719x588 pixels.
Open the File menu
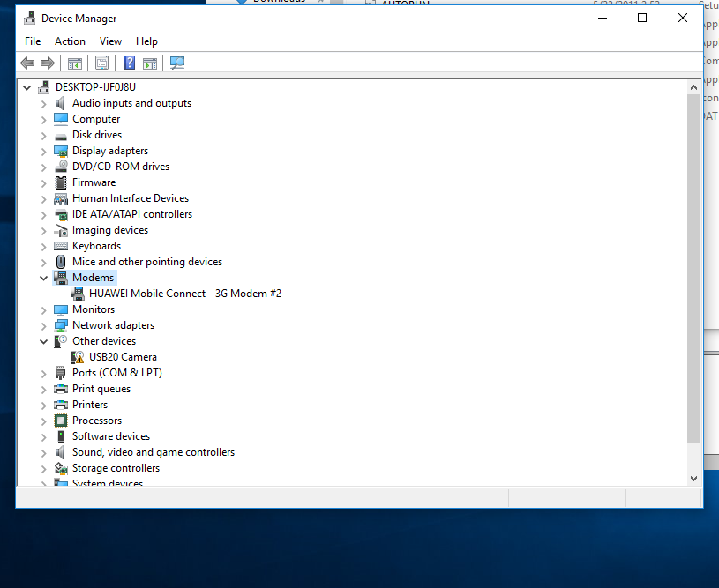click(x=33, y=41)
